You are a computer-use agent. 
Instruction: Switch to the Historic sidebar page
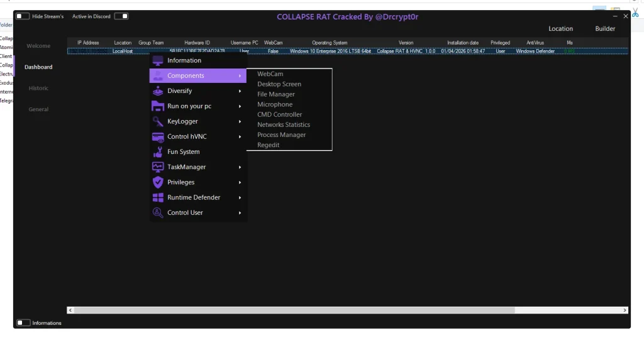click(38, 88)
